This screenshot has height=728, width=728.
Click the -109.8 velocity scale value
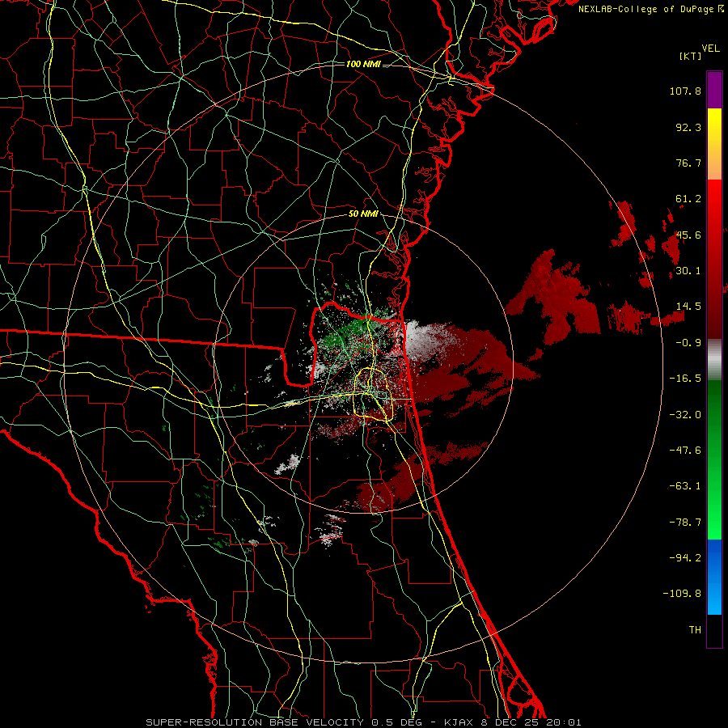(x=683, y=594)
